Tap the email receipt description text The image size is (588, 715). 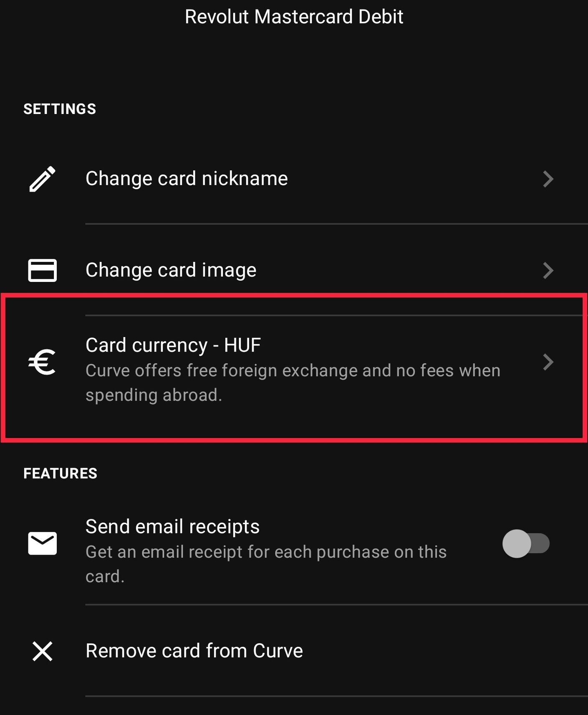(266, 564)
